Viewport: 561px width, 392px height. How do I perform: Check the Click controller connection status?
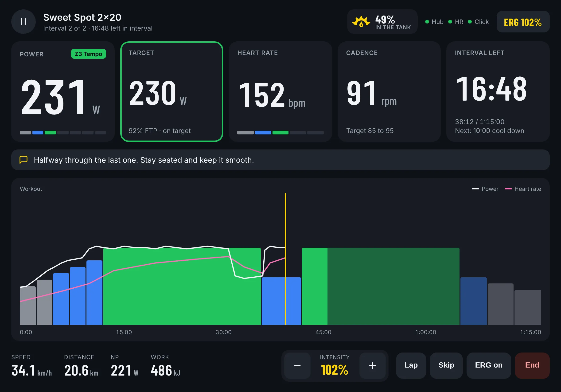coord(478,22)
